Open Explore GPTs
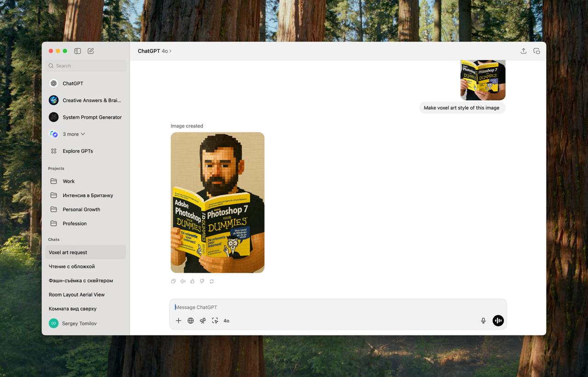 pos(85,151)
